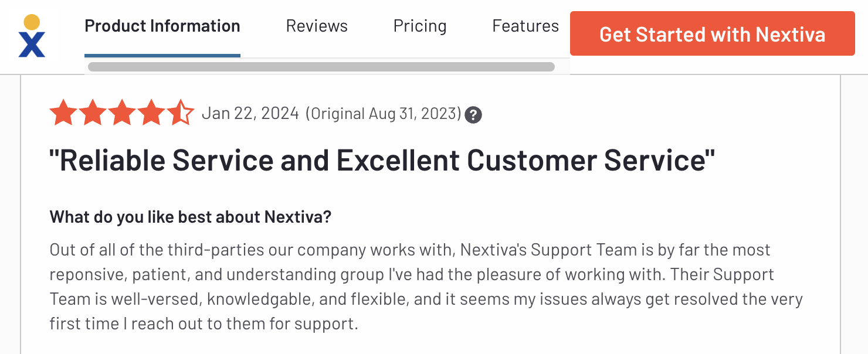868x354 pixels.
Task: Click the Nextiva logo icon
Action: tap(32, 36)
